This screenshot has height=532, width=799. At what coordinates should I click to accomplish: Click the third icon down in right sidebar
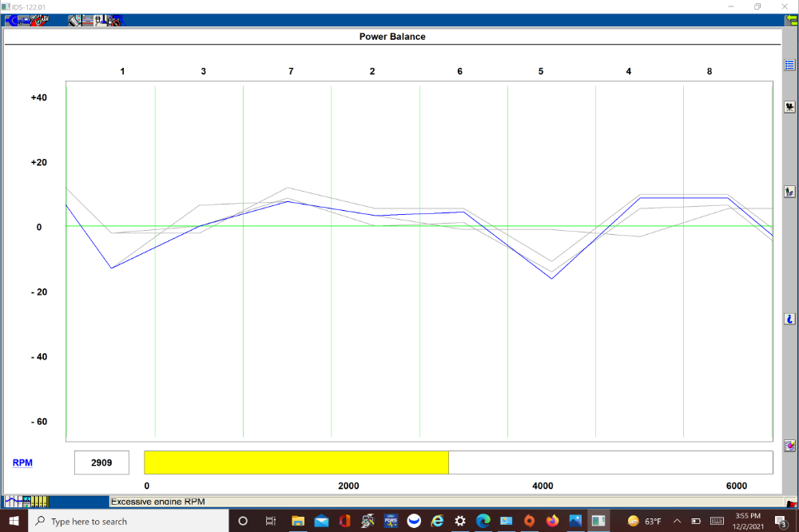tap(789, 192)
